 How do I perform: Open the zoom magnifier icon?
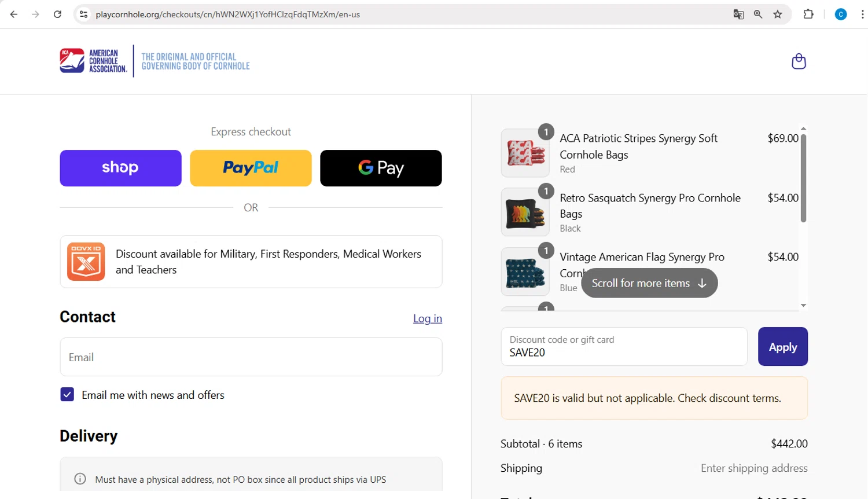point(758,14)
